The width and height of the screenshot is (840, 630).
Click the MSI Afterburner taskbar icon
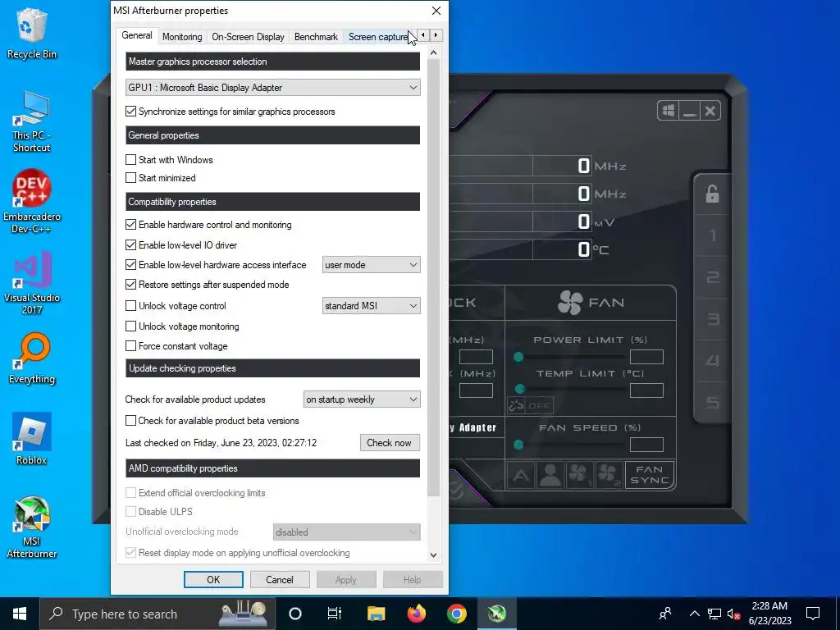[x=496, y=614]
